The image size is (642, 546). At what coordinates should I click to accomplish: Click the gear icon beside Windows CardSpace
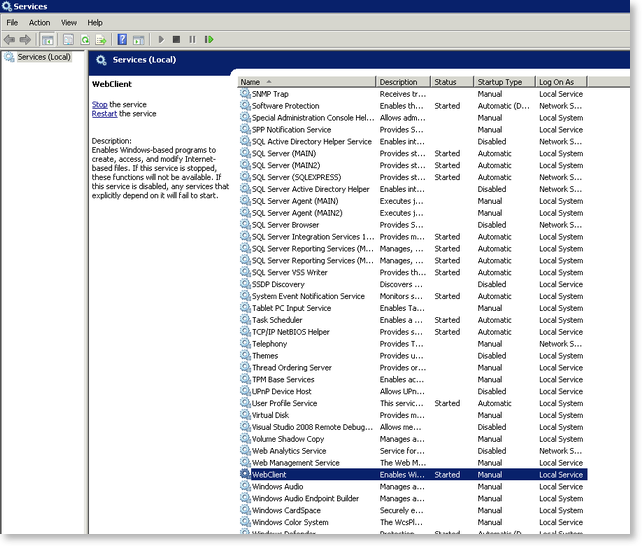point(245,510)
